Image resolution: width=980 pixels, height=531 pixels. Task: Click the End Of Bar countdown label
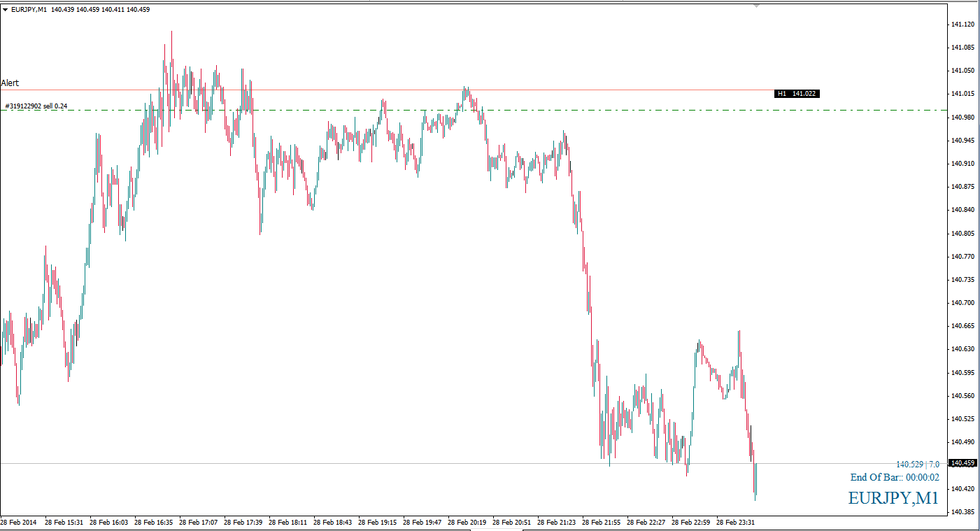tap(895, 478)
